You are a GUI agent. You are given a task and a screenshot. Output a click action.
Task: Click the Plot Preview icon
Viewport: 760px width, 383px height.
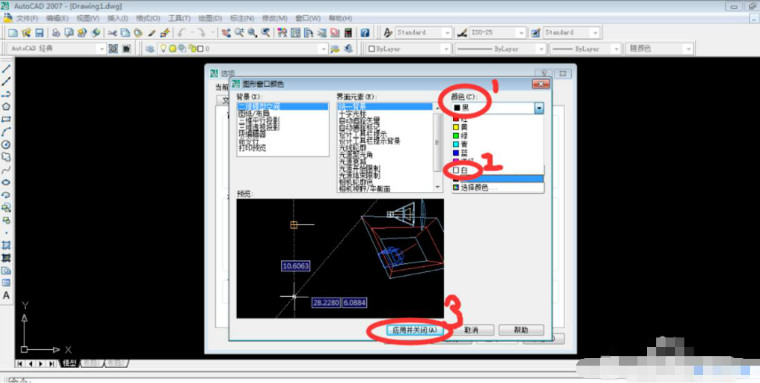click(x=69, y=33)
